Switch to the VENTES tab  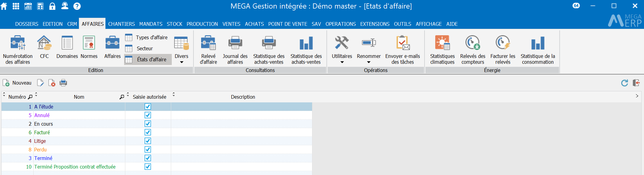231,24
